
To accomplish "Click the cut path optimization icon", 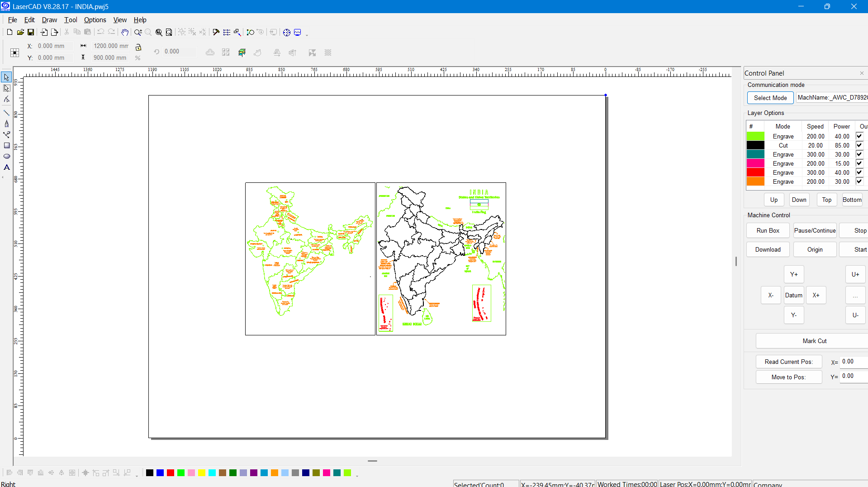I will point(237,32).
